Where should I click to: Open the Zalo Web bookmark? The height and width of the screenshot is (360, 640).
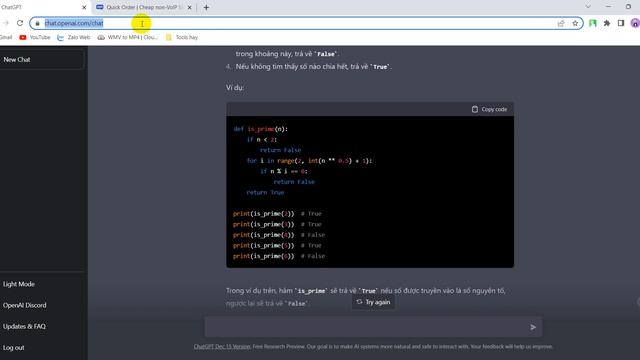pos(74,37)
